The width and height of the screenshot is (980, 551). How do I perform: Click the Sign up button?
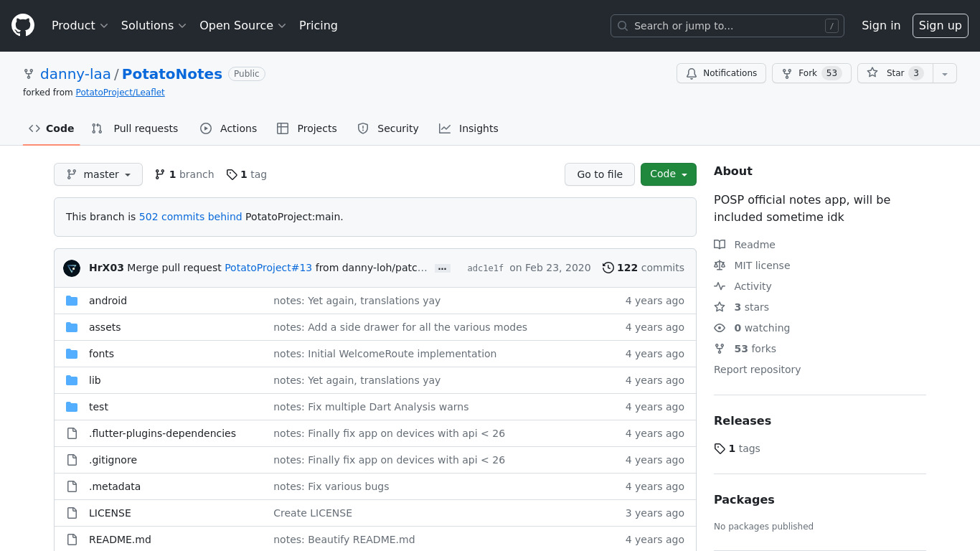(x=941, y=26)
